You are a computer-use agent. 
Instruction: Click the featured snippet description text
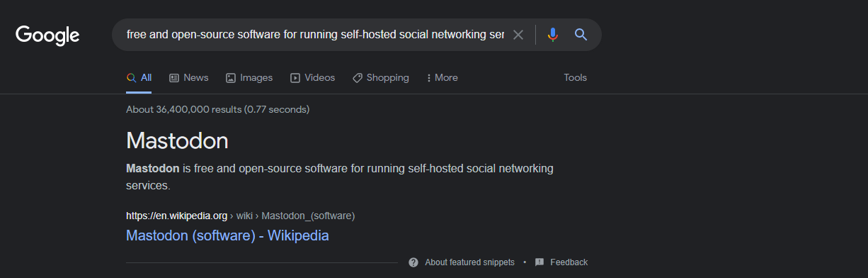pos(340,177)
